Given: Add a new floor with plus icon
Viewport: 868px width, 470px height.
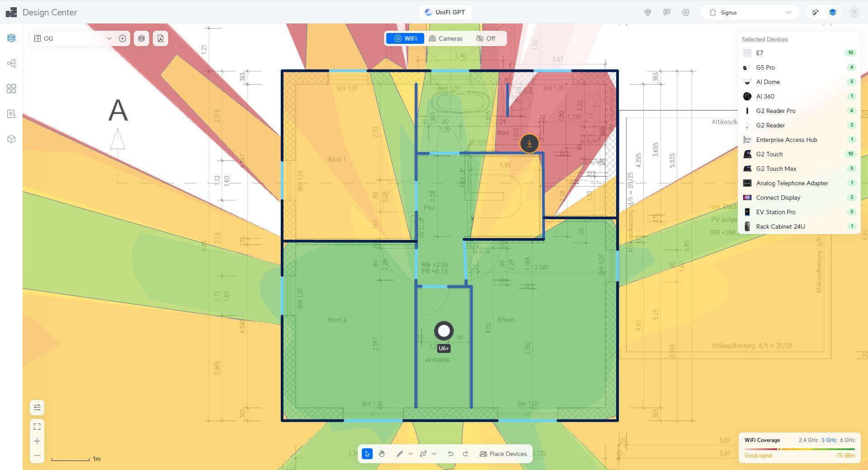Looking at the screenshot, I should pos(123,38).
